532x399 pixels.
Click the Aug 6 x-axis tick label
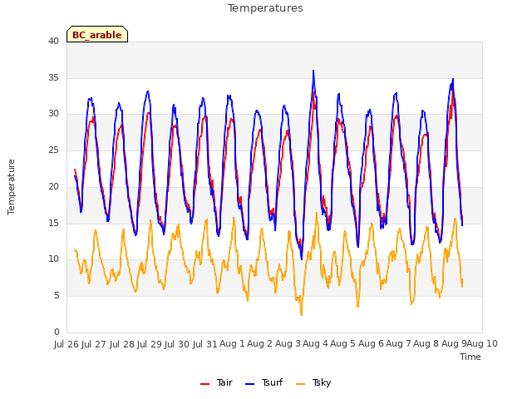(371, 344)
